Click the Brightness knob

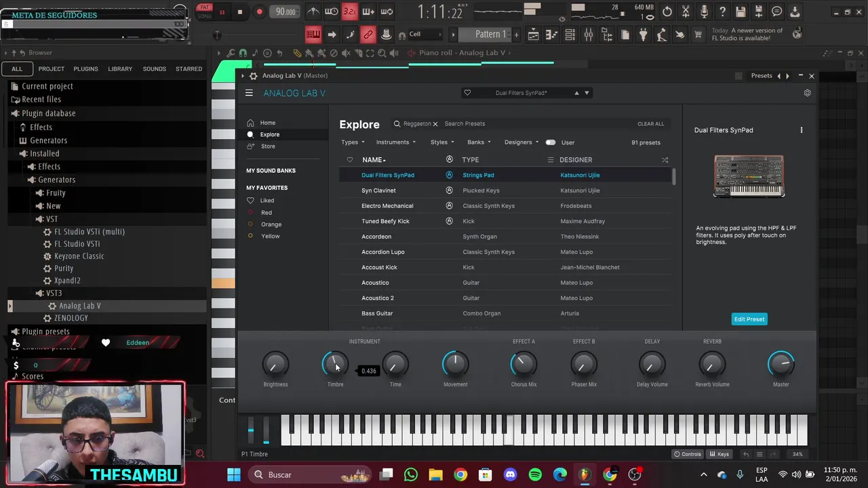275,365
